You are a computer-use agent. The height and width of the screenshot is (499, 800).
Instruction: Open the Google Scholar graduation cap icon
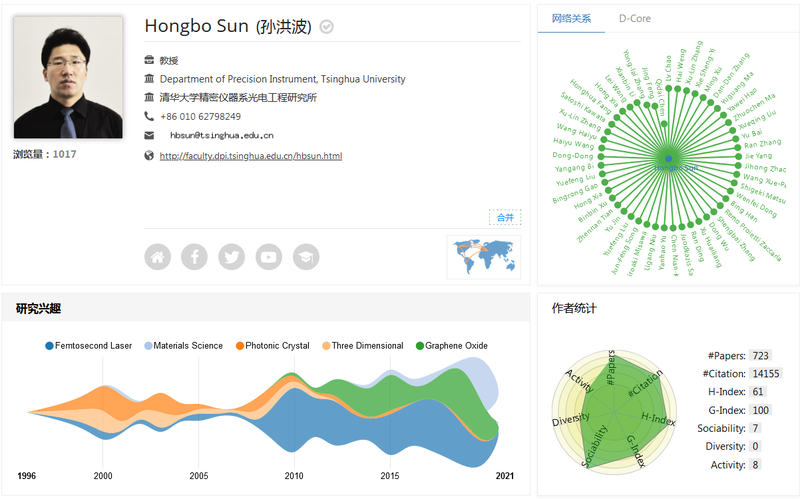pos(305,257)
